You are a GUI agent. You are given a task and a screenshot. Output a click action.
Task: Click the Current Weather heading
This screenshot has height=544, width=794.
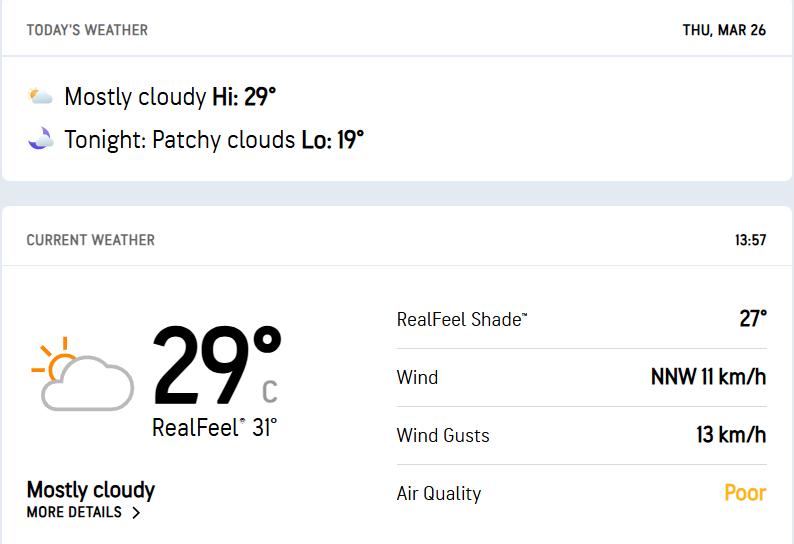point(91,240)
